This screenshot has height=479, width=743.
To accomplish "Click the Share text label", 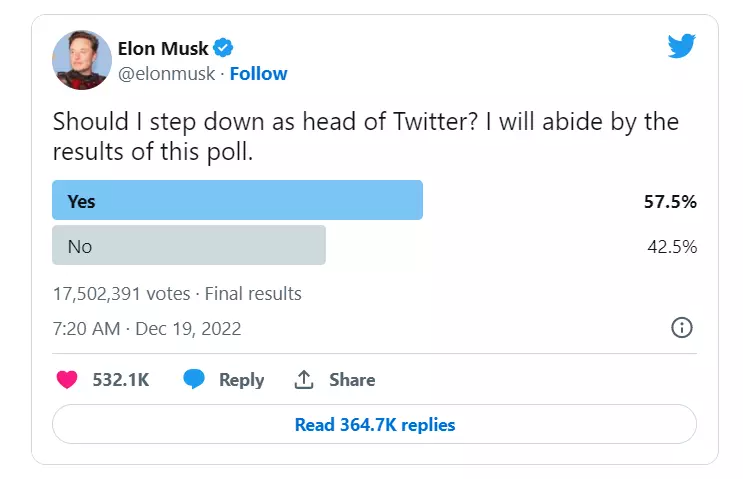I will point(352,380).
